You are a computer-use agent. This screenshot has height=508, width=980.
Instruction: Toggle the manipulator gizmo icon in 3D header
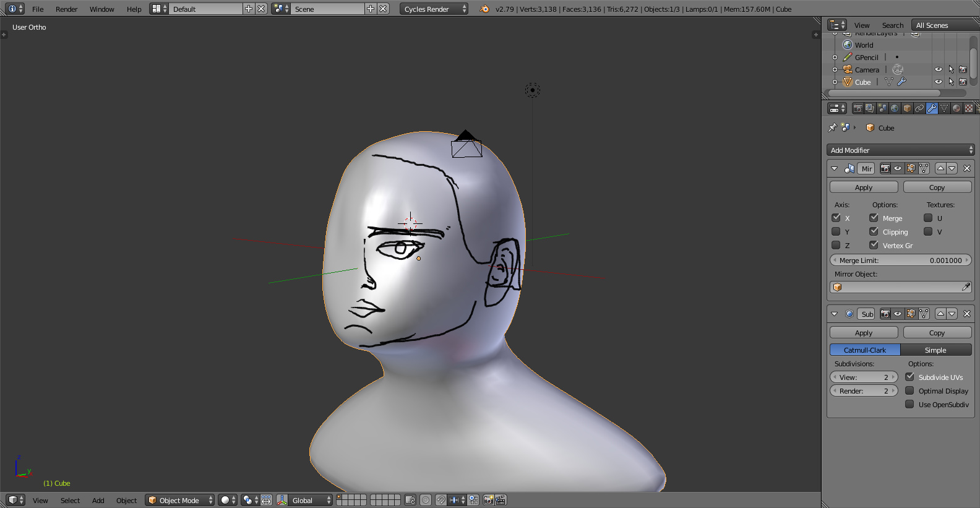coord(282,500)
